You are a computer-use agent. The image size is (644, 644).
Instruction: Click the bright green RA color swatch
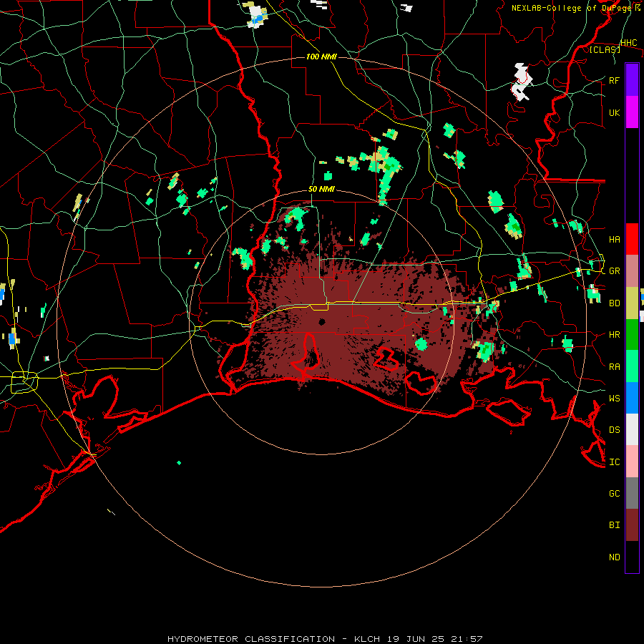tap(632, 366)
